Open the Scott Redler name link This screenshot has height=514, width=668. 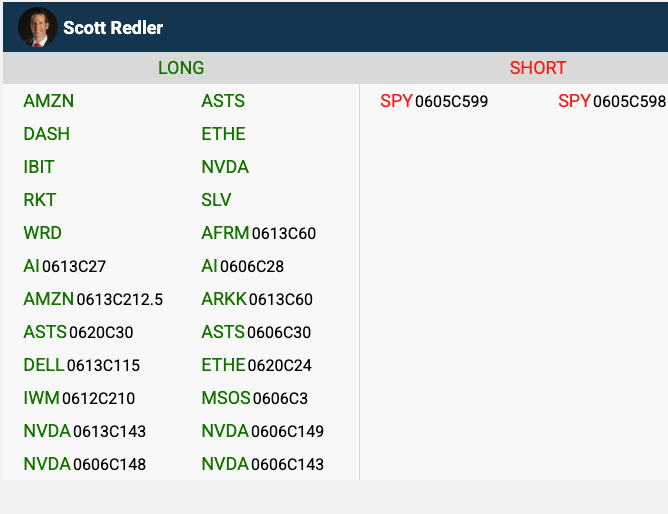pos(113,28)
